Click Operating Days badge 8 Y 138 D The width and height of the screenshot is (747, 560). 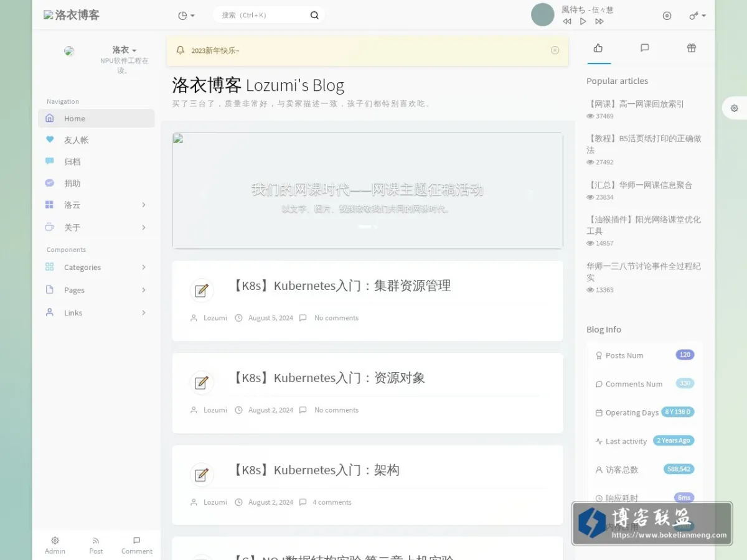(678, 412)
